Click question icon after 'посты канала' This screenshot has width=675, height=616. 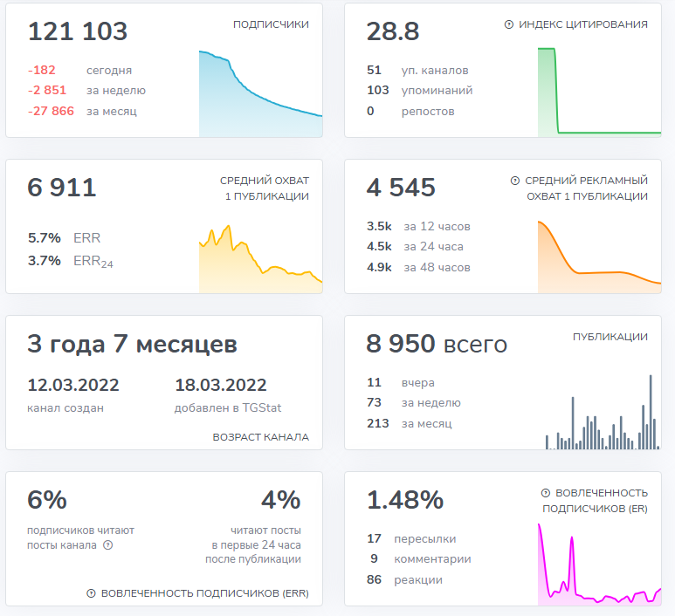click(108, 545)
